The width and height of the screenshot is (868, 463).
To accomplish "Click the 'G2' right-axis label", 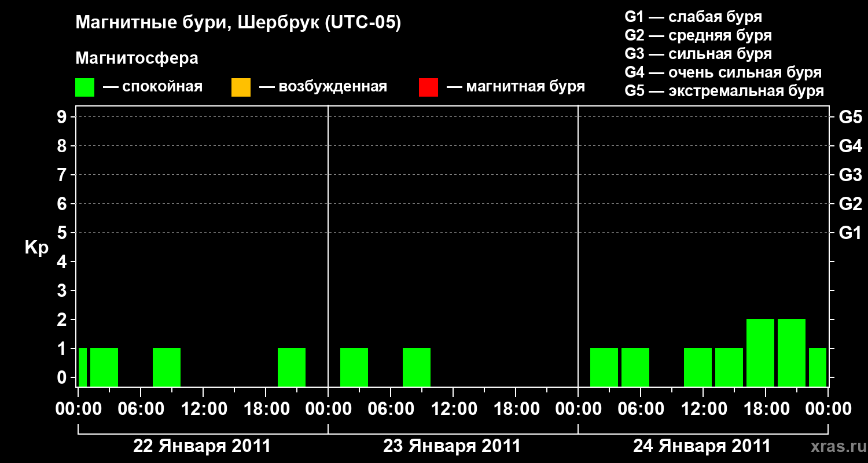I will (x=851, y=204).
